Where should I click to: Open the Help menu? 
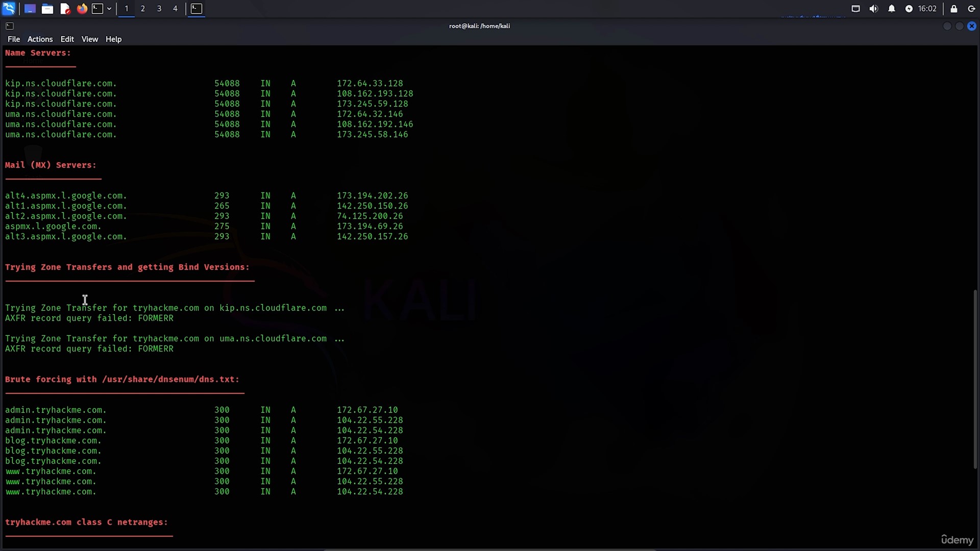pyautogui.click(x=113, y=39)
